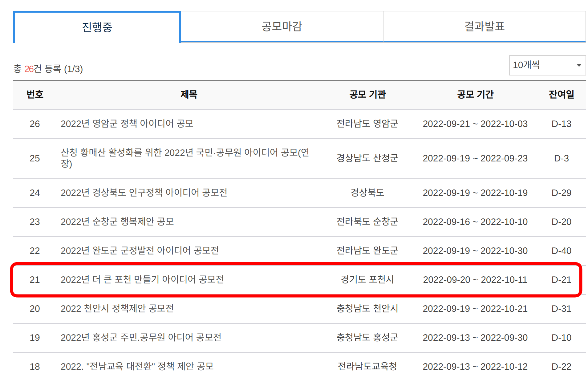The width and height of the screenshot is (588, 374).
Task: Click the 제목 column header
Action: pyautogui.click(x=189, y=95)
